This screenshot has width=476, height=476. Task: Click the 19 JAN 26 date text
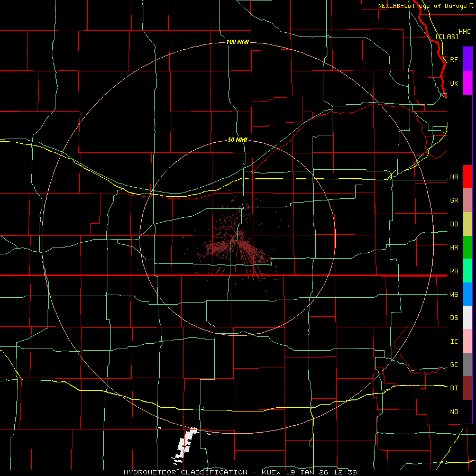[307, 472]
